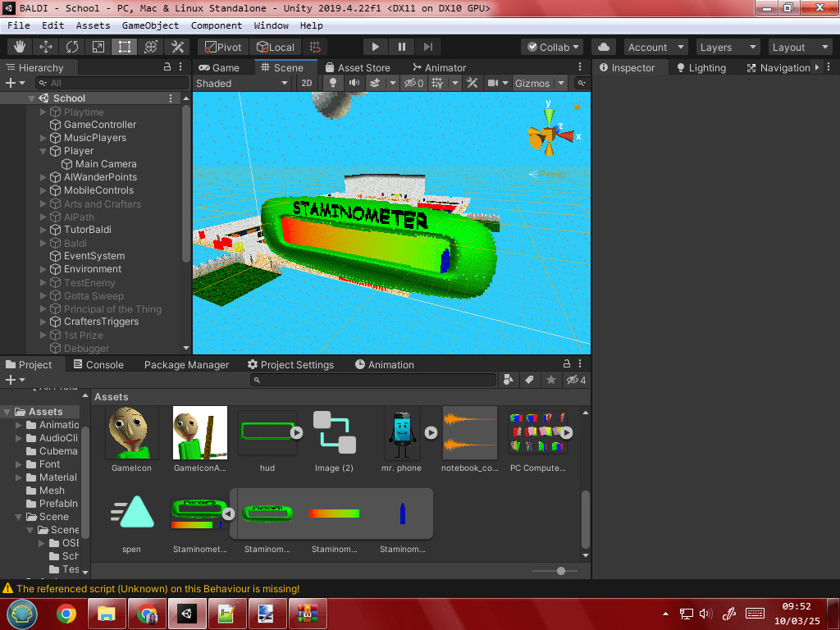Screen dimensions: 840x630
Task: Select the Rotate tool
Action: [x=72, y=47]
